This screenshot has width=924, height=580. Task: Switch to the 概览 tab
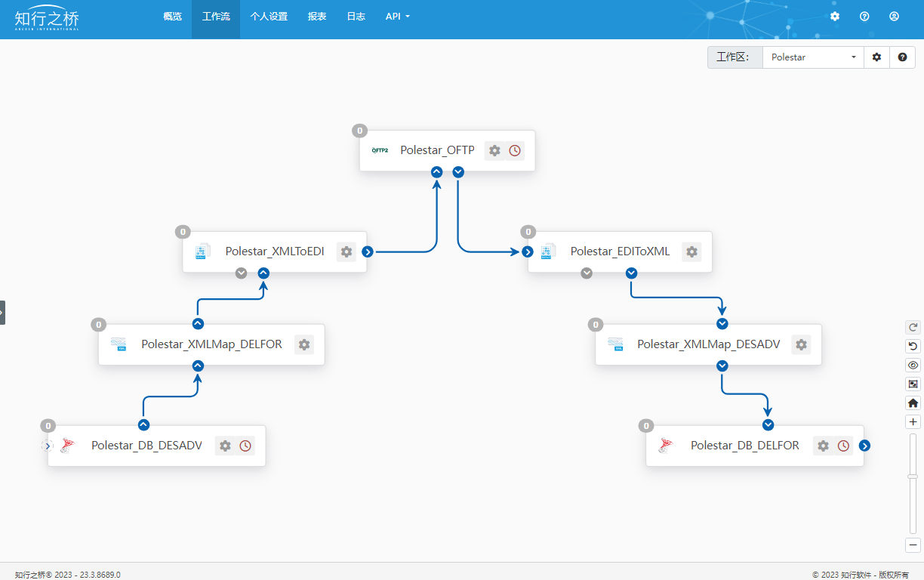click(x=172, y=17)
